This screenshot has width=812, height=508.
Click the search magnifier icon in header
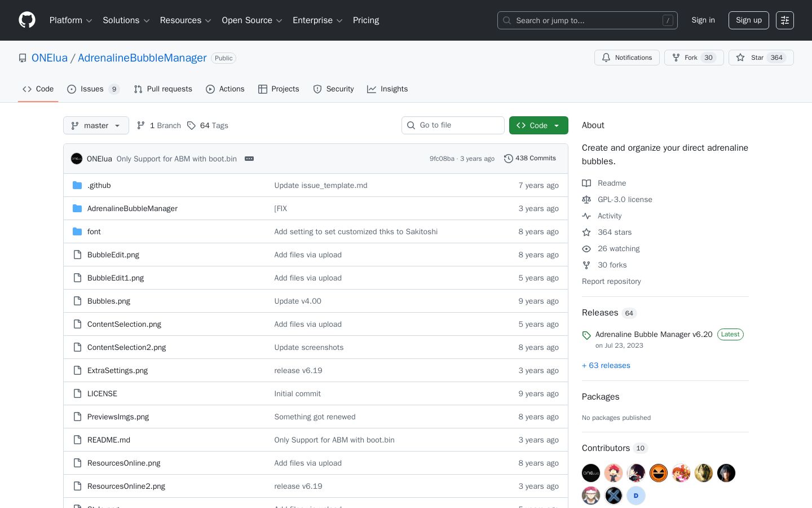click(507, 20)
